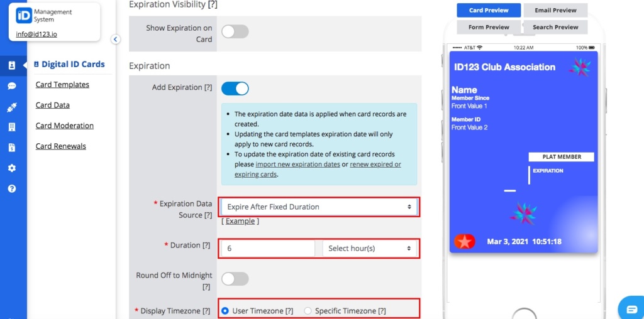Open the Expiration Data Source dropdown
This screenshot has width=644, height=319.
(319, 207)
